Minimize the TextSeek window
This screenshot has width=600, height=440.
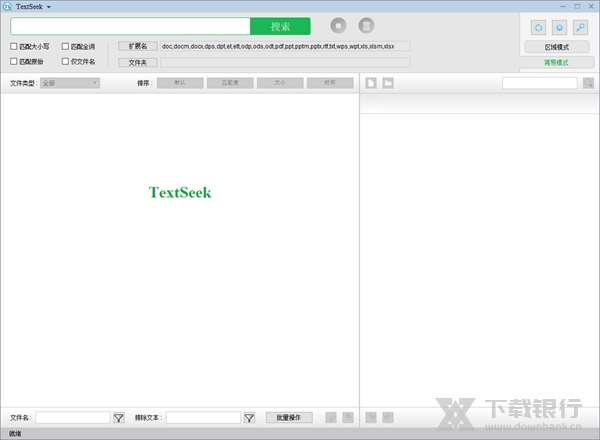point(563,7)
